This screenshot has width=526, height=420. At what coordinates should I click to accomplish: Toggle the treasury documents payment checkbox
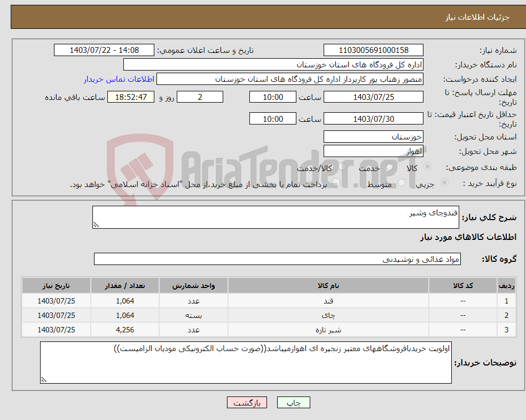336,183
